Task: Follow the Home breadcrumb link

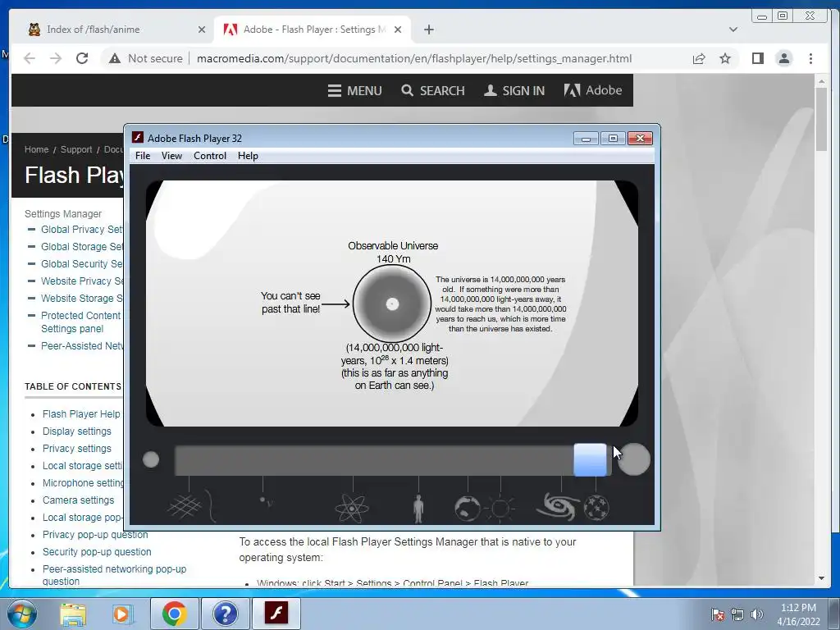Action: pos(36,149)
